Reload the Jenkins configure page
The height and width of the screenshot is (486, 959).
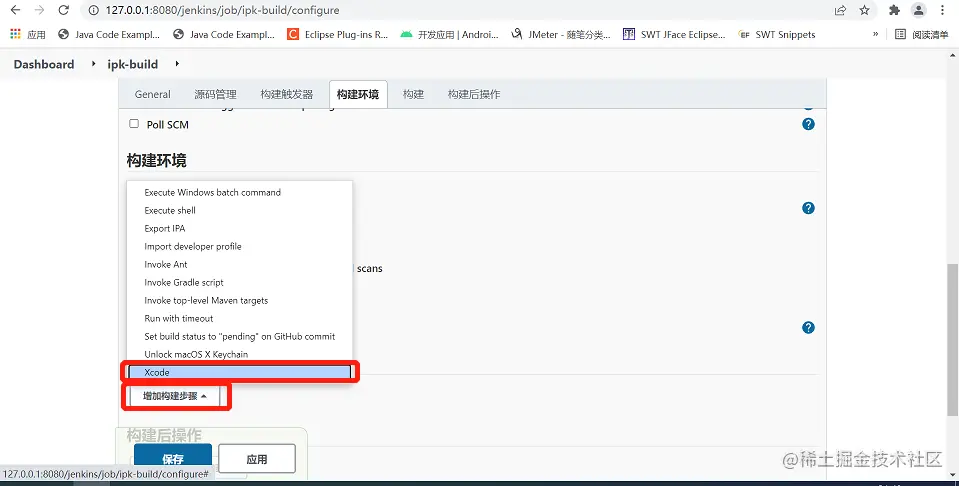tap(64, 10)
